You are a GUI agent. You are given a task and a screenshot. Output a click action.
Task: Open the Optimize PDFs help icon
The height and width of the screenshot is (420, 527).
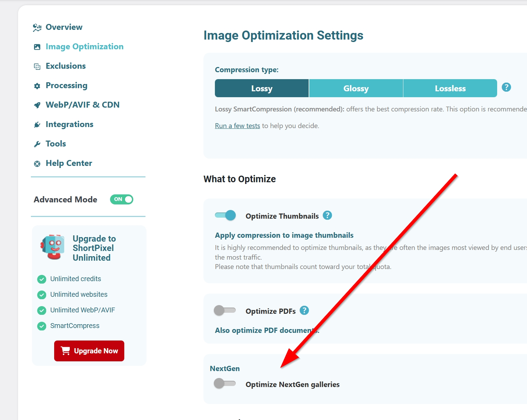[304, 310]
